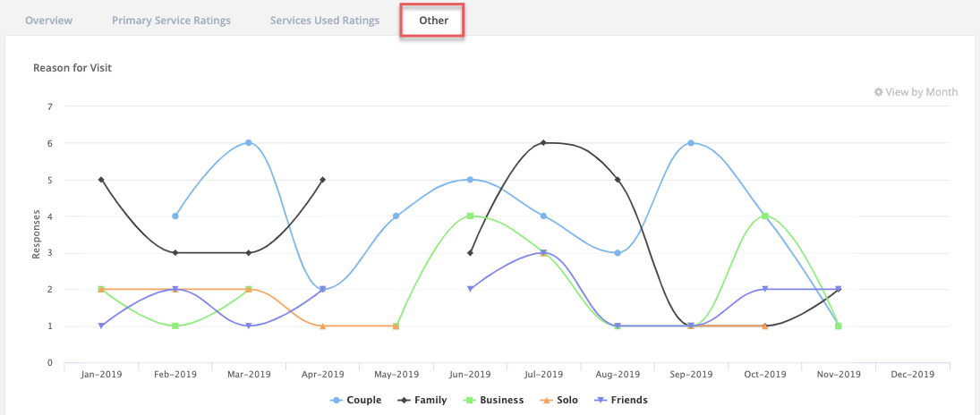Open the Overview tab
The image size is (980, 415).
point(48,20)
